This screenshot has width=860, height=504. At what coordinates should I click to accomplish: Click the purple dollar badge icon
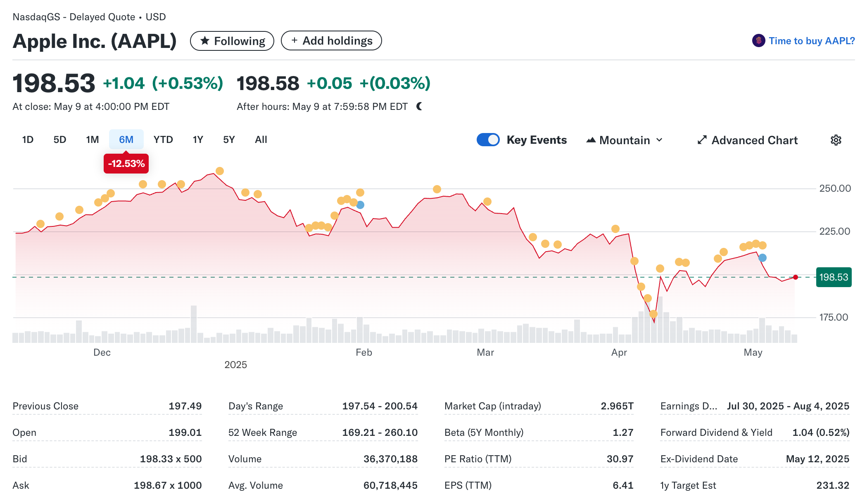point(758,40)
